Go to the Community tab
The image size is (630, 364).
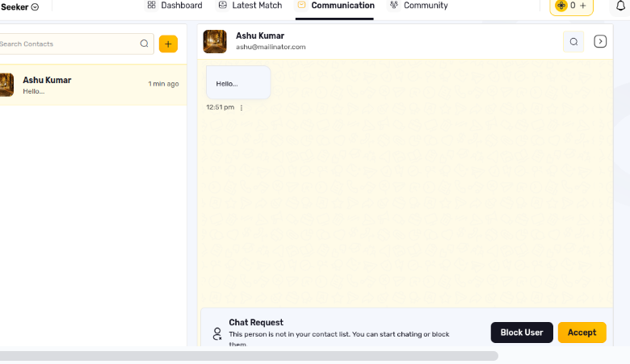coord(418,5)
